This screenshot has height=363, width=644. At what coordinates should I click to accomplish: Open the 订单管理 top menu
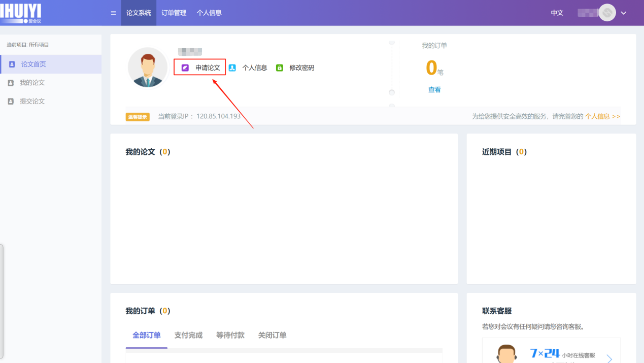[x=174, y=13]
